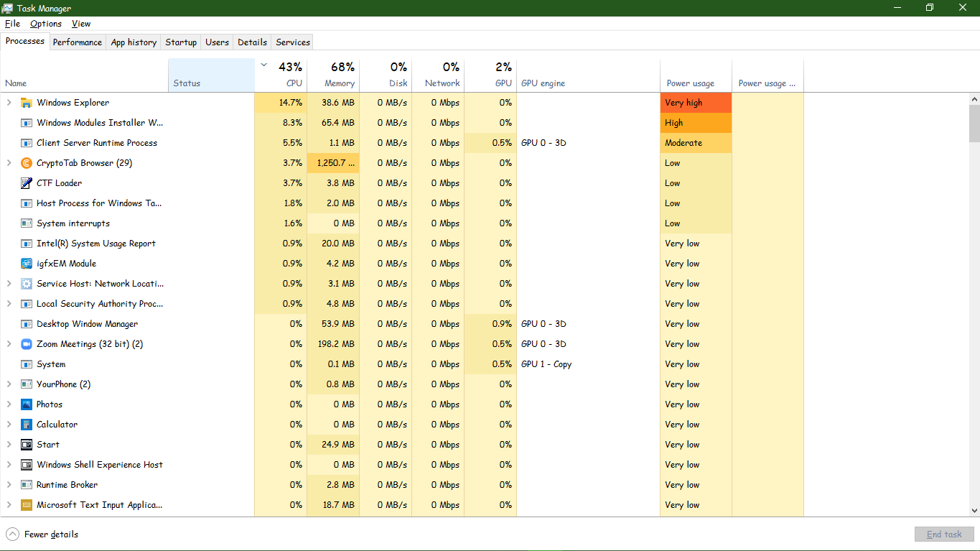Viewport: 980px width, 551px height.
Task: Expand the Runtime Broker row
Action: point(9,485)
